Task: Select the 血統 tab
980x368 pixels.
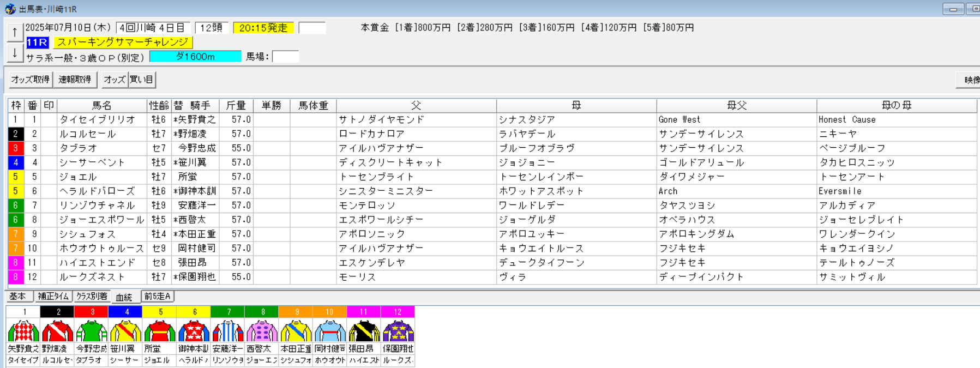Action: click(124, 297)
